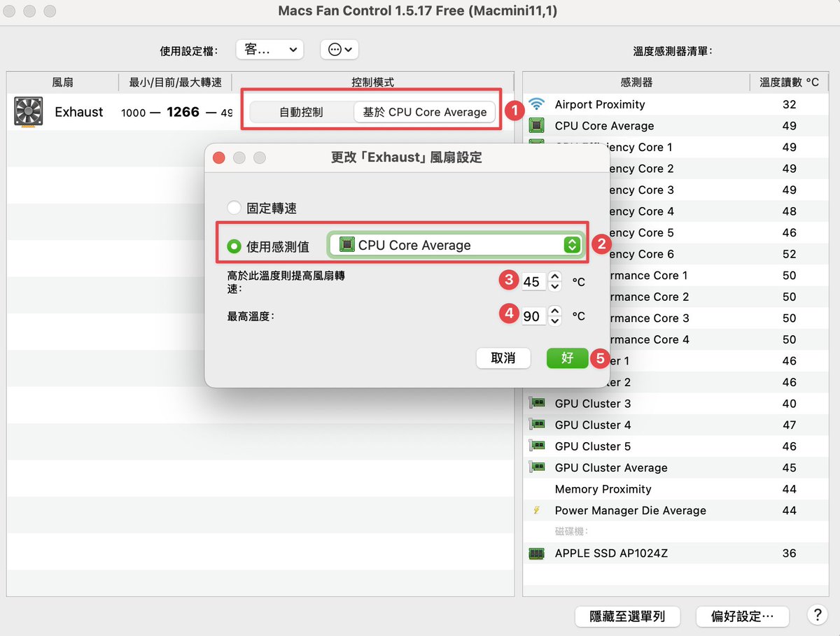This screenshot has height=636, width=840.
Task: Click the minimum fan speed 1000
Action: click(133, 113)
